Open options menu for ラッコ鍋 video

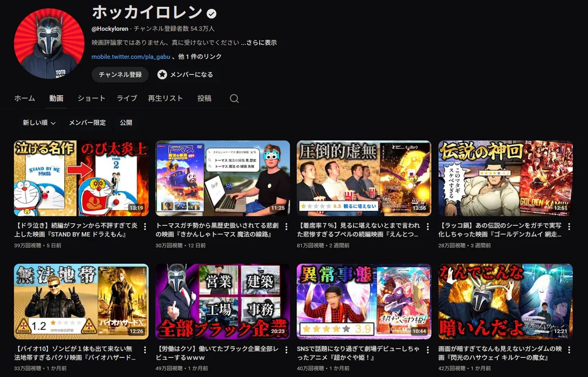[x=569, y=227]
